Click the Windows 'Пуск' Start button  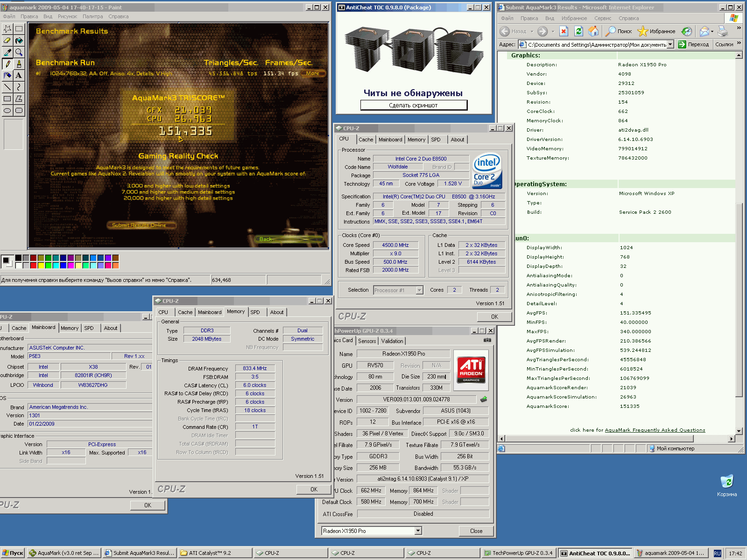[x=13, y=553]
